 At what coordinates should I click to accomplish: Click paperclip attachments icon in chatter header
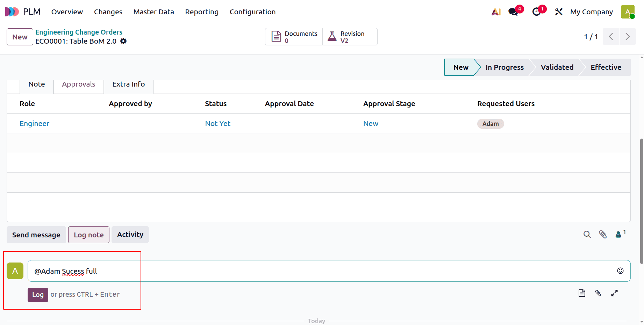pyautogui.click(x=603, y=235)
